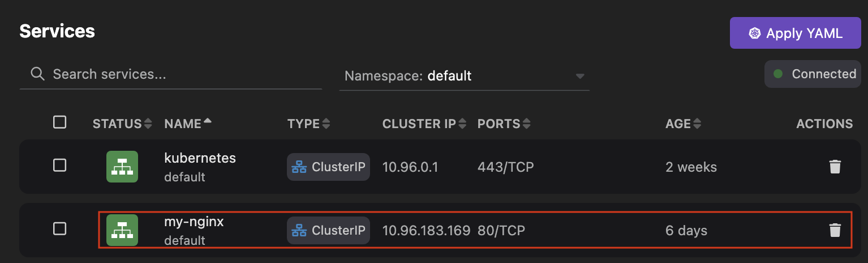Sort services by Status column
Viewport: 868px width, 263px height.
coord(122,124)
